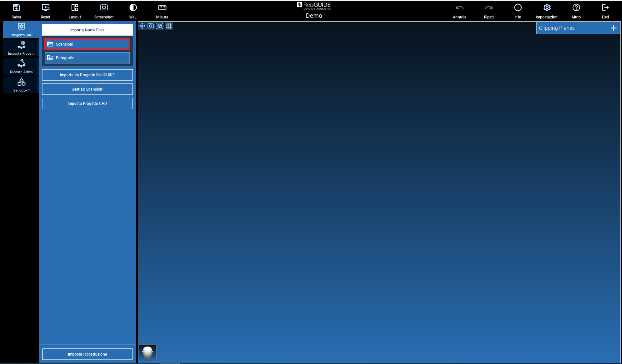Expand the Clipping Planes plus button
The width and height of the screenshot is (622, 364).
pyautogui.click(x=613, y=28)
